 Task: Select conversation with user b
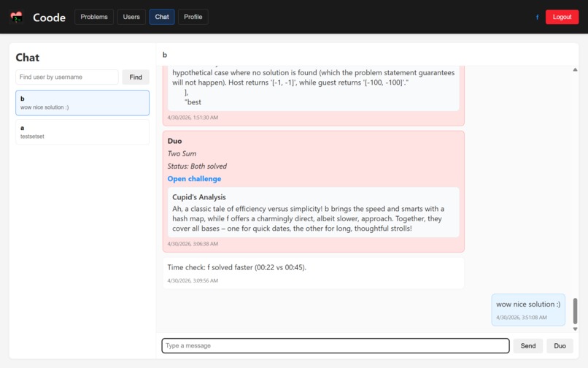(x=82, y=103)
